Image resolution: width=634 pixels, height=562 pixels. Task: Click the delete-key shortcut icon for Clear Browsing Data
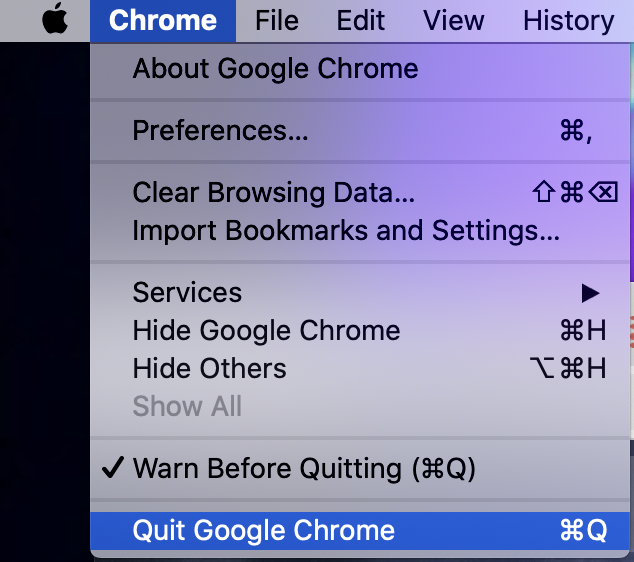click(x=604, y=192)
